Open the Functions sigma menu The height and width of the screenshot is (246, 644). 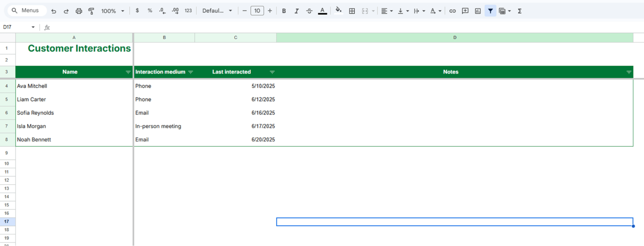click(x=520, y=11)
